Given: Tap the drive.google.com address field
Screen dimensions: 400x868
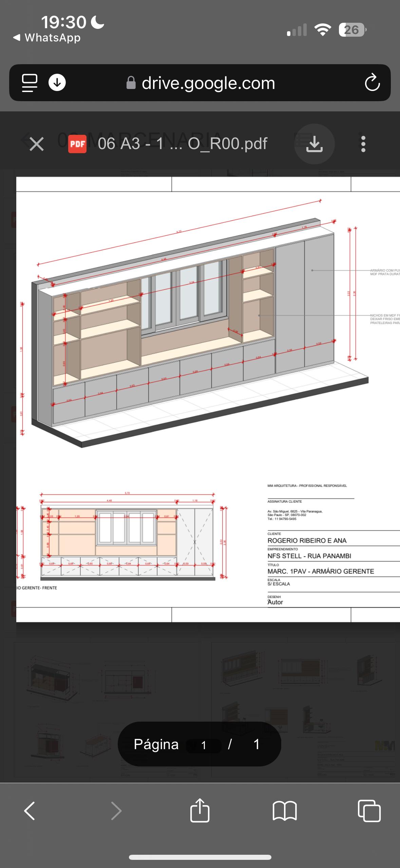Looking at the screenshot, I should click(208, 83).
